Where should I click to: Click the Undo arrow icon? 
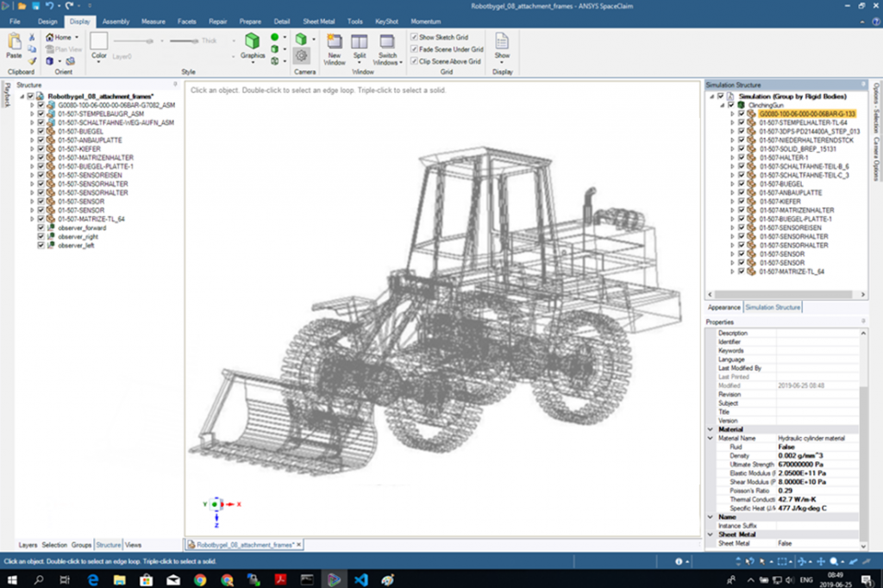[49, 6]
